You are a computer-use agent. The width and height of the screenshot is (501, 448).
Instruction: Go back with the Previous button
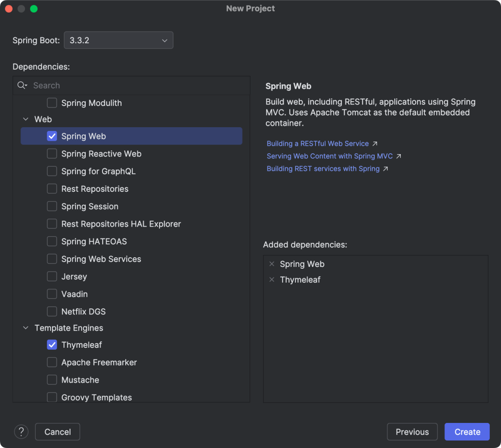(412, 432)
